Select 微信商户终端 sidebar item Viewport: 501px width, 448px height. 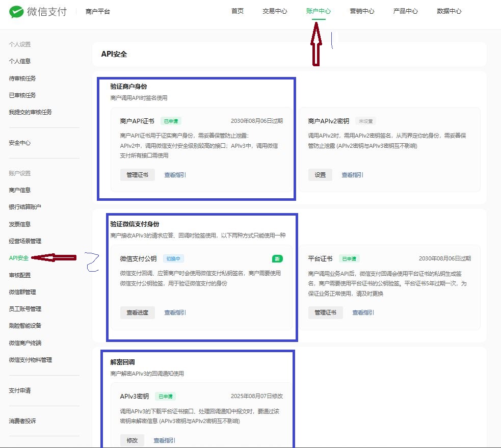25,343
